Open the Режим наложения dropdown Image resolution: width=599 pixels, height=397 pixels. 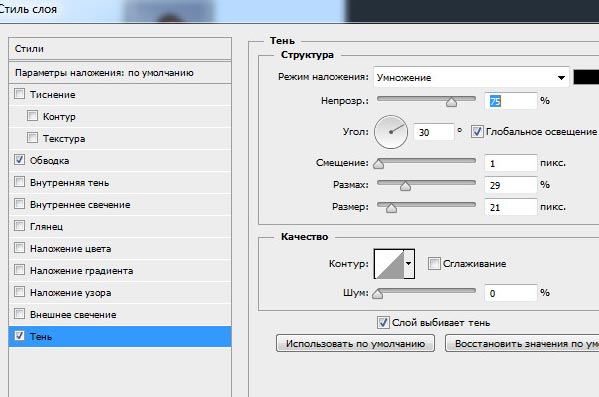pyautogui.click(x=471, y=78)
